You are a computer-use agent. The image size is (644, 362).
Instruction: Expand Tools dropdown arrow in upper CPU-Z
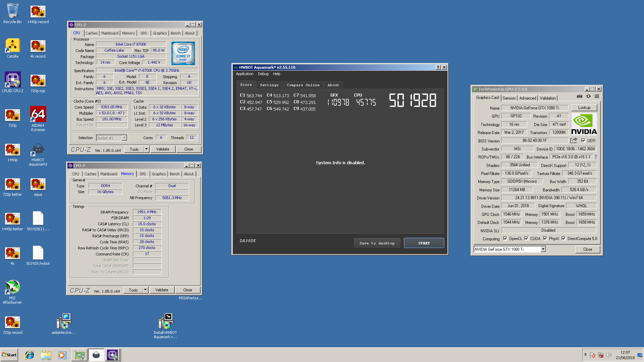pyautogui.click(x=146, y=149)
